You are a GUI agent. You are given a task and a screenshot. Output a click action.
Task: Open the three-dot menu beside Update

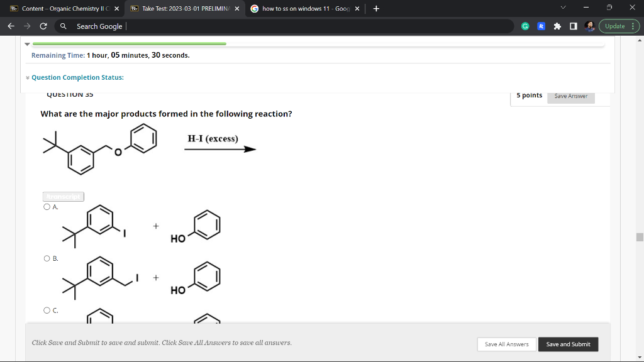tap(633, 26)
